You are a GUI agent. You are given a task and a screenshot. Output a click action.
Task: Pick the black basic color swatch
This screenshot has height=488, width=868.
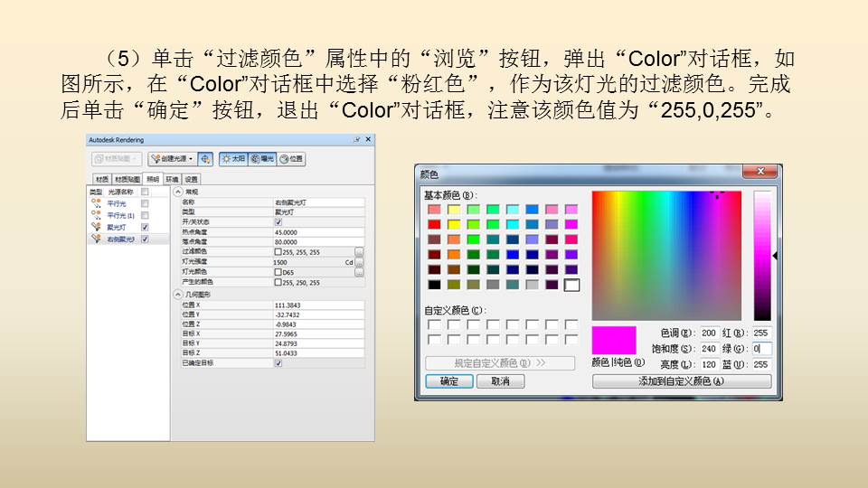click(x=435, y=285)
